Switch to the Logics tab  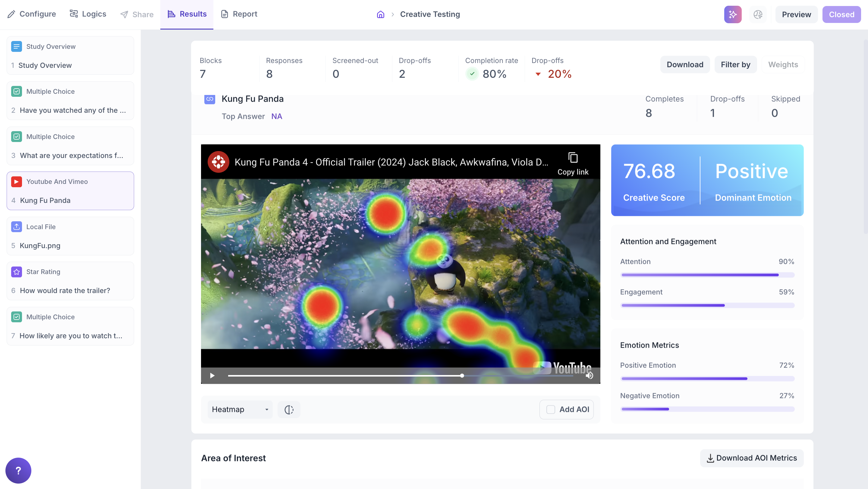click(88, 14)
